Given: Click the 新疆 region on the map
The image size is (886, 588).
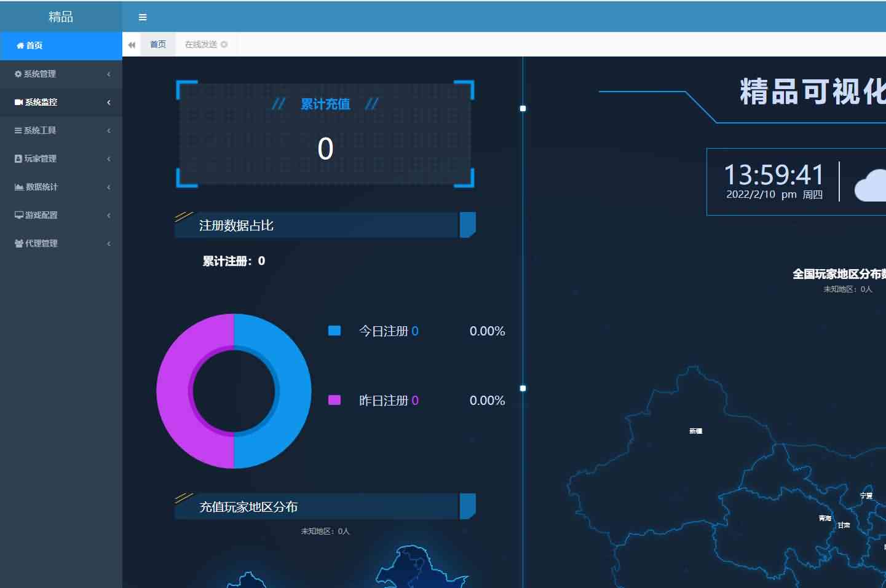Looking at the screenshot, I should tap(695, 431).
